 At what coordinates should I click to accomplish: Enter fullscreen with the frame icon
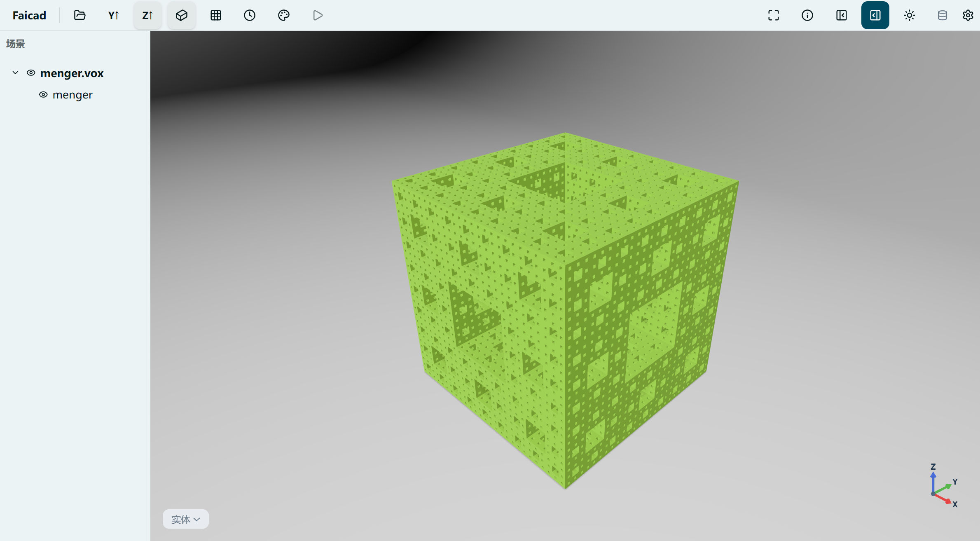tap(774, 15)
